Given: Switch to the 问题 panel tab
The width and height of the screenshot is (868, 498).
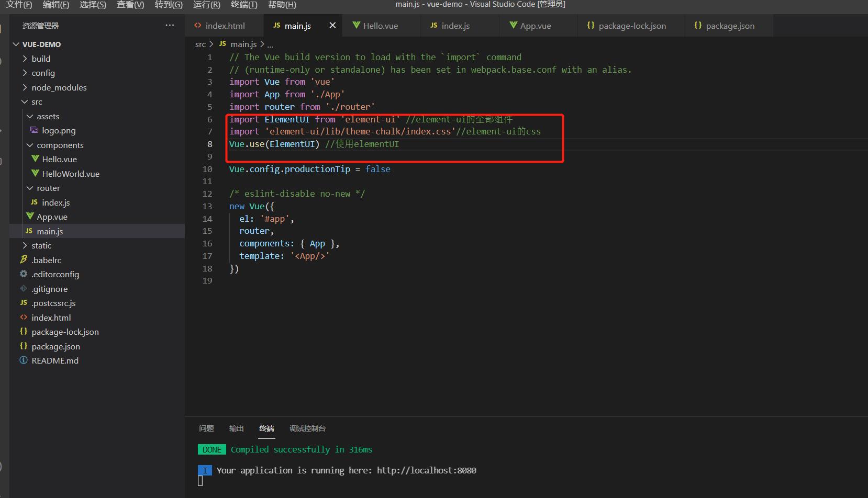Looking at the screenshot, I should [x=206, y=428].
